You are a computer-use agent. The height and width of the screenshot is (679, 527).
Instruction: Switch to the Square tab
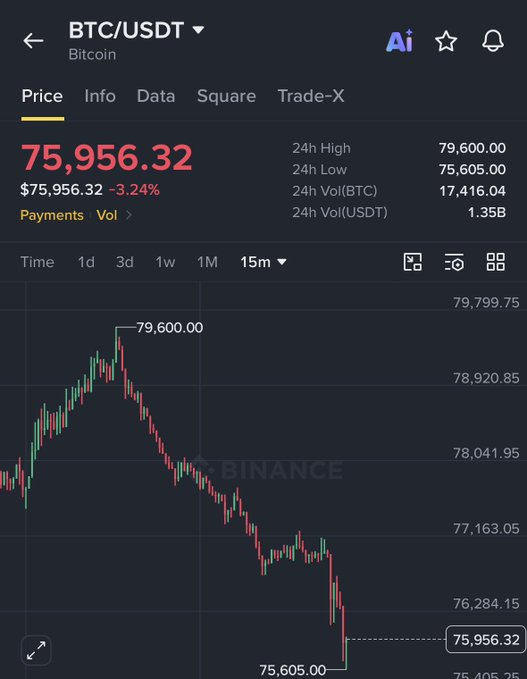(x=226, y=96)
